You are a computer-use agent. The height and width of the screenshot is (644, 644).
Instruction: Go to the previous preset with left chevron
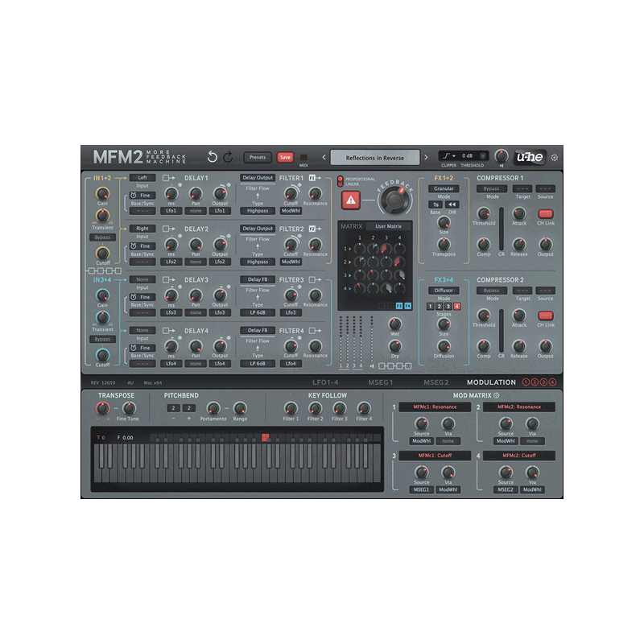pos(324,157)
